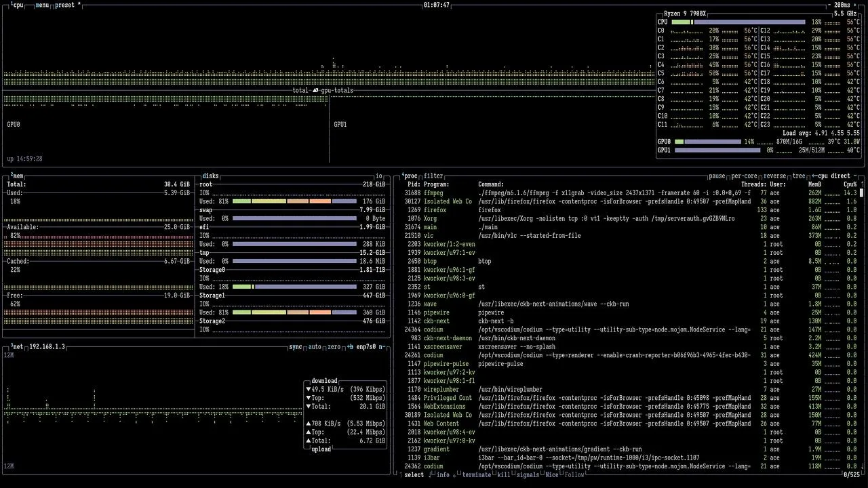
Task: Cycle the preset option in the header
Action: click(x=68, y=5)
